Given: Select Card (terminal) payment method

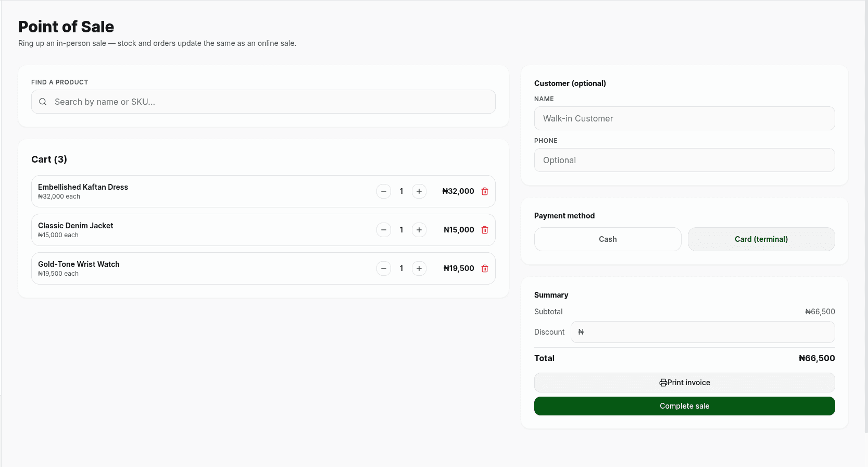Looking at the screenshot, I should click(761, 239).
